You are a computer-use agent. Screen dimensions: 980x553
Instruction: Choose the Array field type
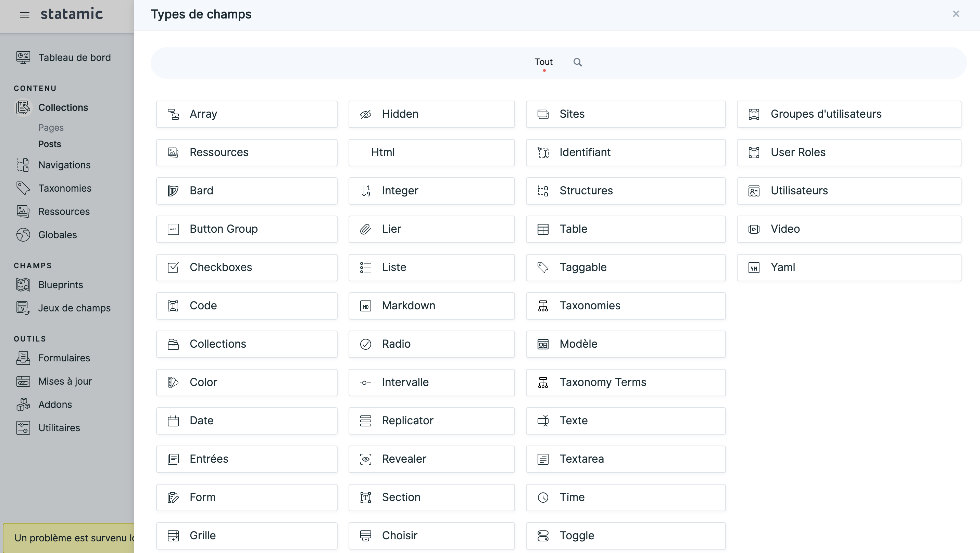247,114
